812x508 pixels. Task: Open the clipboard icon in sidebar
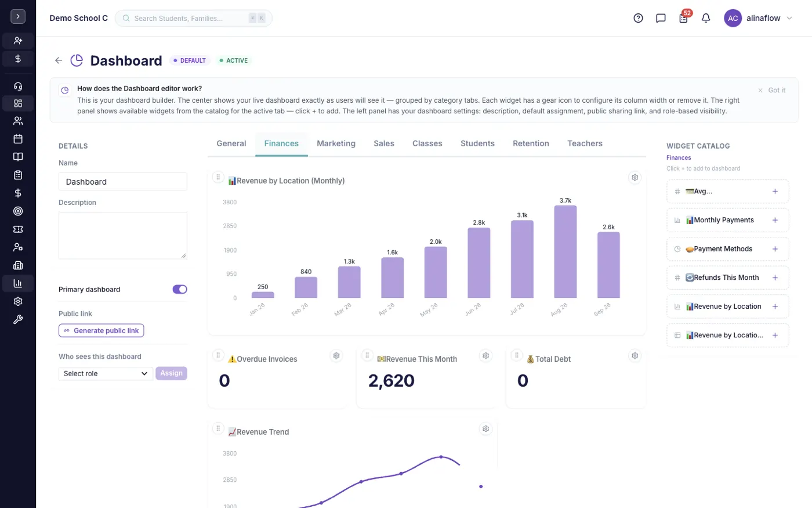tap(18, 175)
